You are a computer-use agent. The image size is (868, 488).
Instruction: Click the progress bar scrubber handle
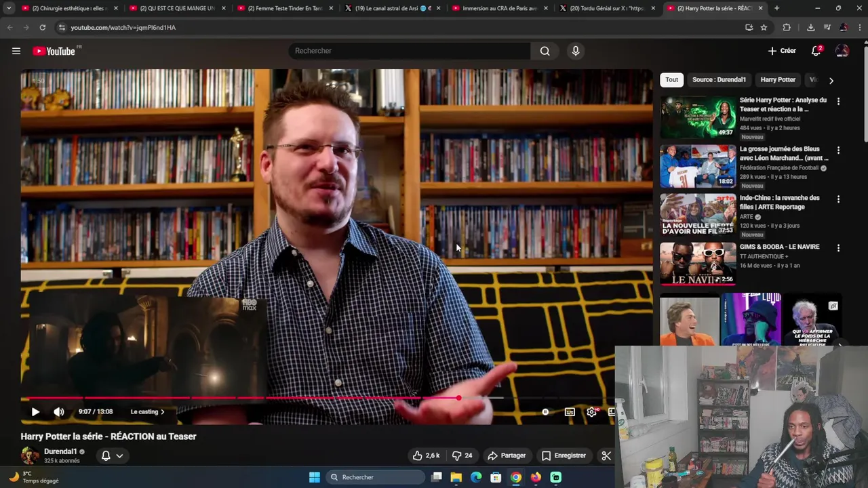[459, 398]
